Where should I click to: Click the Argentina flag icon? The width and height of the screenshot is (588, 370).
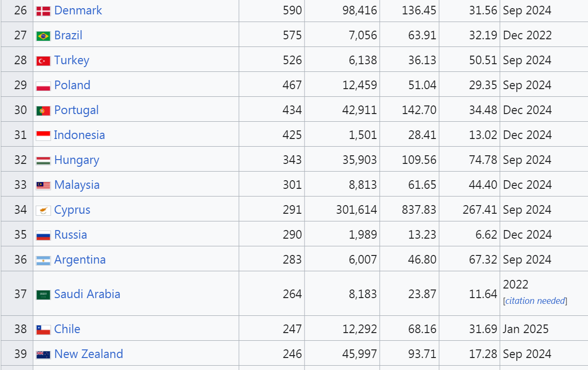click(43, 260)
